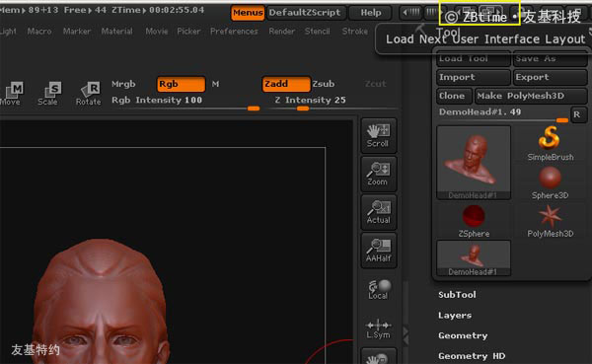Image resolution: width=592 pixels, height=364 pixels.
Task: Click the AAHalf icon
Action: coord(378,251)
